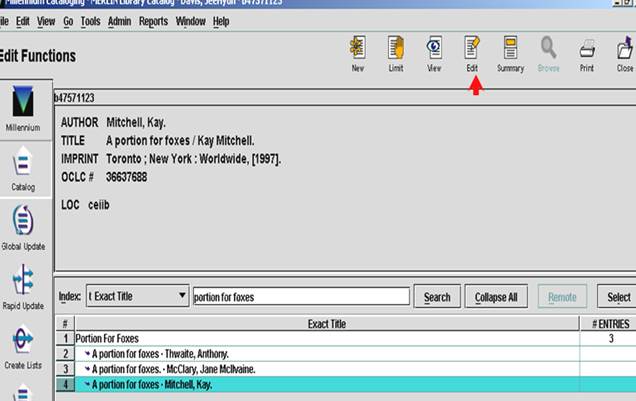Select Catalog mode in sidebar
Image resolution: width=636 pixels, height=401 pixels.
click(23, 168)
